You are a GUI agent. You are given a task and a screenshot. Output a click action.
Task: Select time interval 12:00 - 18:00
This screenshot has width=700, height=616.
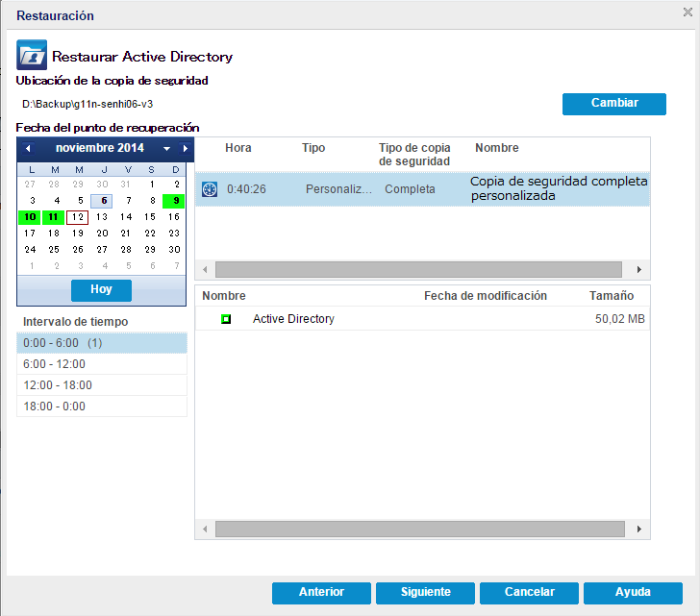(x=102, y=385)
